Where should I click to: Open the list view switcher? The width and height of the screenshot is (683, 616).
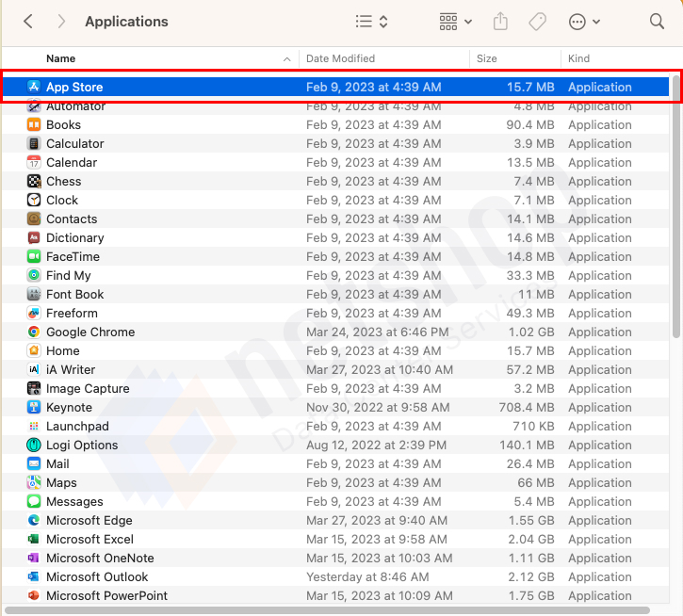(x=371, y=22)
